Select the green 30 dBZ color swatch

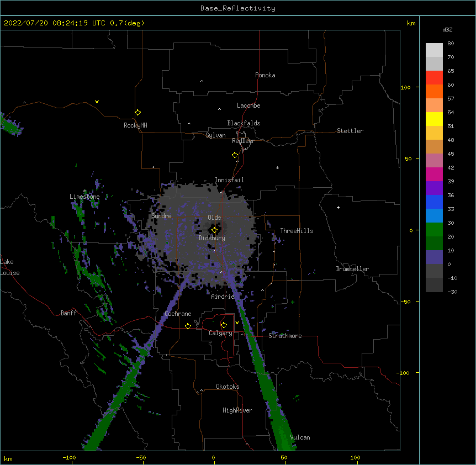click(x=434, y=230)
